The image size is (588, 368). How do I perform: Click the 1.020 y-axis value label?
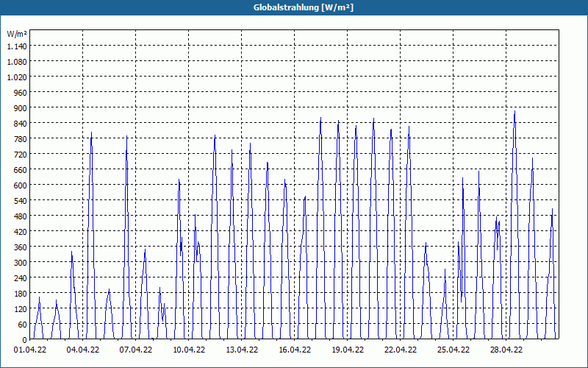pyautogui.click(x=17, y=77)
